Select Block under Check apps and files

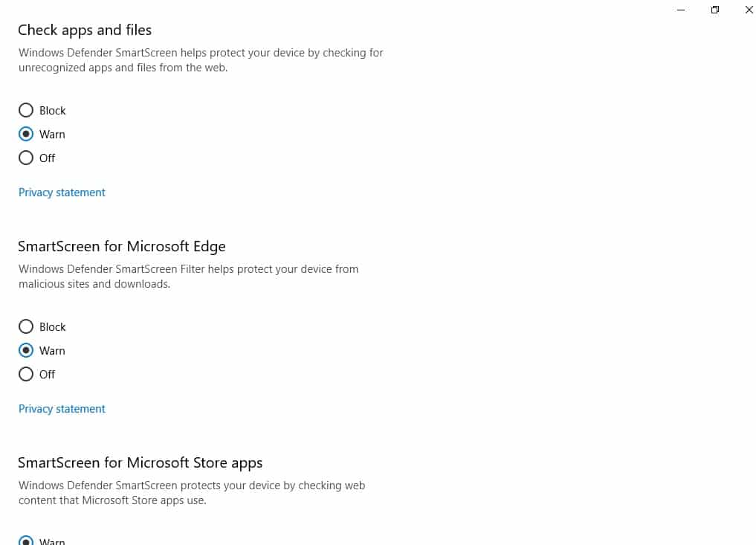[x=26, y=111]
